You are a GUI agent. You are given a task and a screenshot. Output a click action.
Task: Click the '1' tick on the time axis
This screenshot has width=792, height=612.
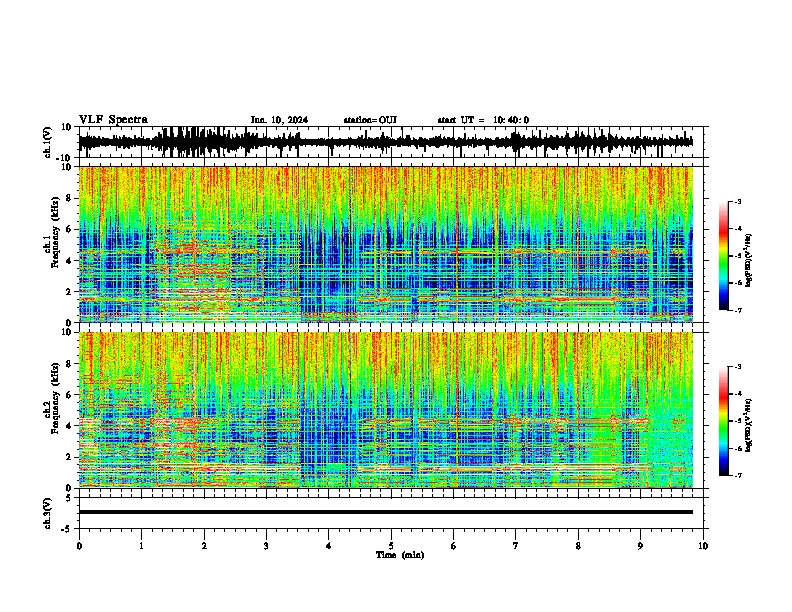pos(141,546)
